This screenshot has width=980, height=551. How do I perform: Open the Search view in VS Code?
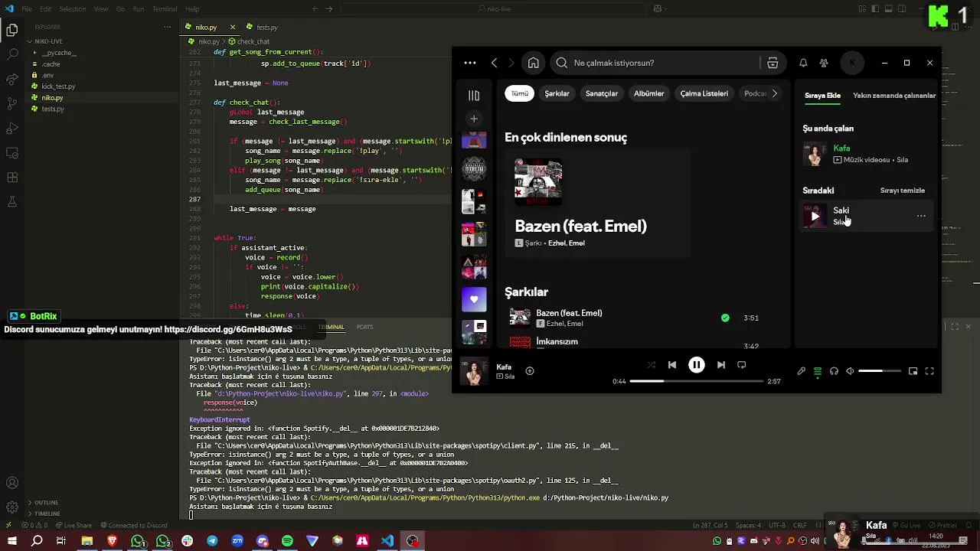[x=12, y=54]
